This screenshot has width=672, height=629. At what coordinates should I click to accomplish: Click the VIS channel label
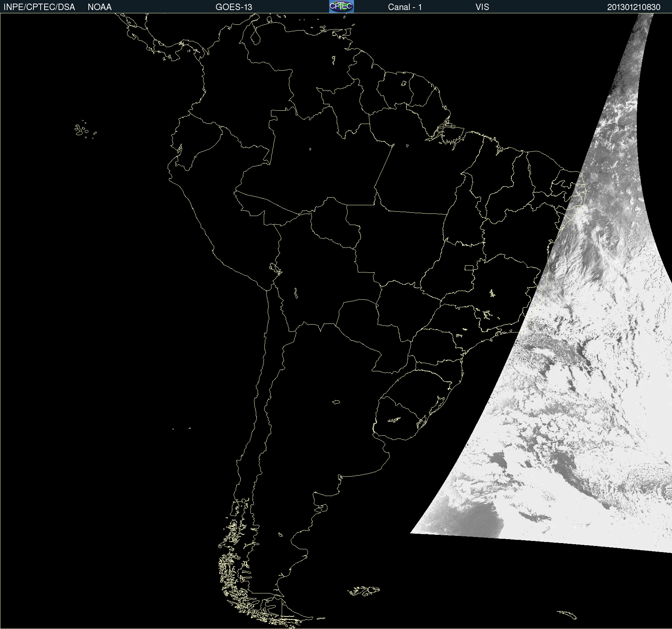[x=482, y=7]
